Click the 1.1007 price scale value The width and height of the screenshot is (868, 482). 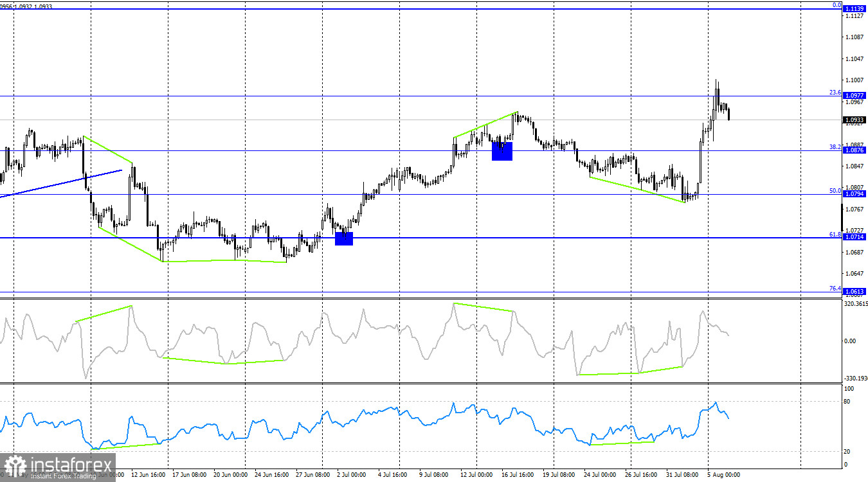[x=854, y=80]
